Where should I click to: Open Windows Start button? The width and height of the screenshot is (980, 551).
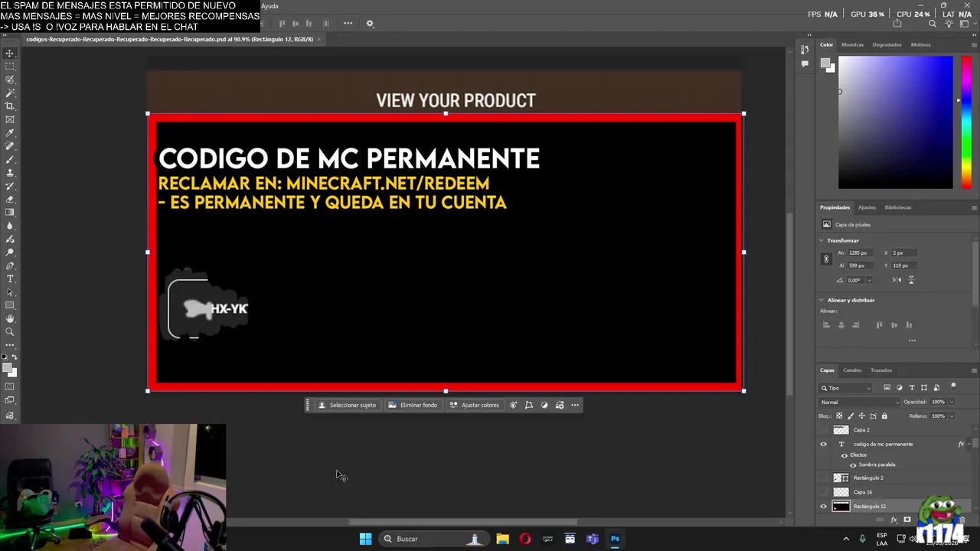point(365,539)
